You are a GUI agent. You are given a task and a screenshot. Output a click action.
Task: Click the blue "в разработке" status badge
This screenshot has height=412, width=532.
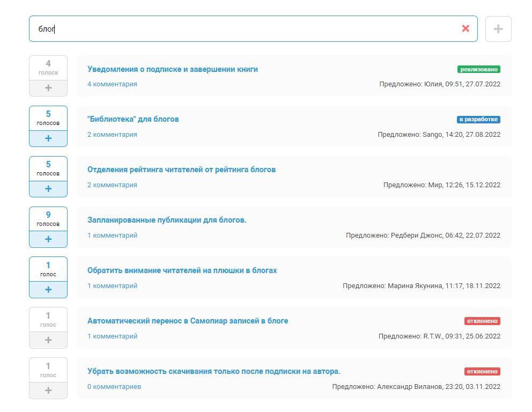coord(478,120)
